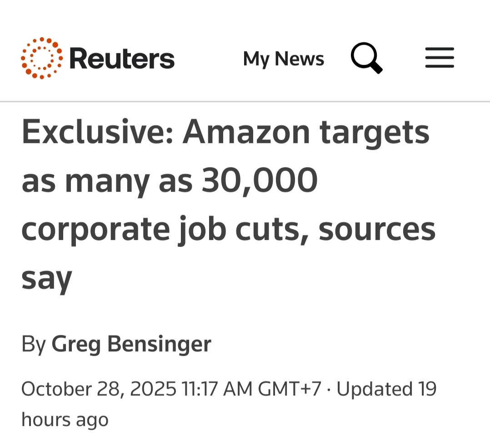
Task: Click the "By" byline label
Action: pos(33,344)
